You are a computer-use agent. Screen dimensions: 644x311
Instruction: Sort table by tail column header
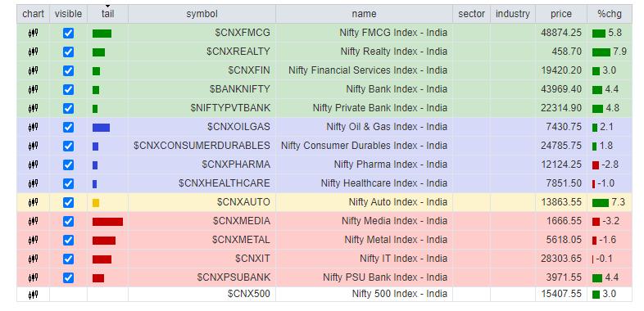107,14
